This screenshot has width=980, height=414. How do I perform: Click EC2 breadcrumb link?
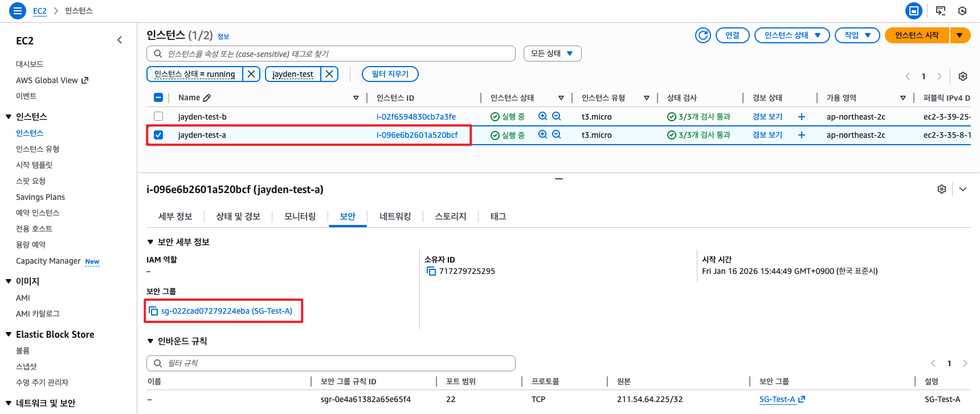(x=40, y=11)
